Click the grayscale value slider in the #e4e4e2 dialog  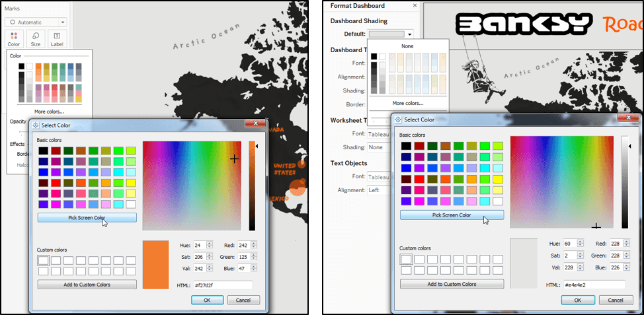[x=625, y=182]
